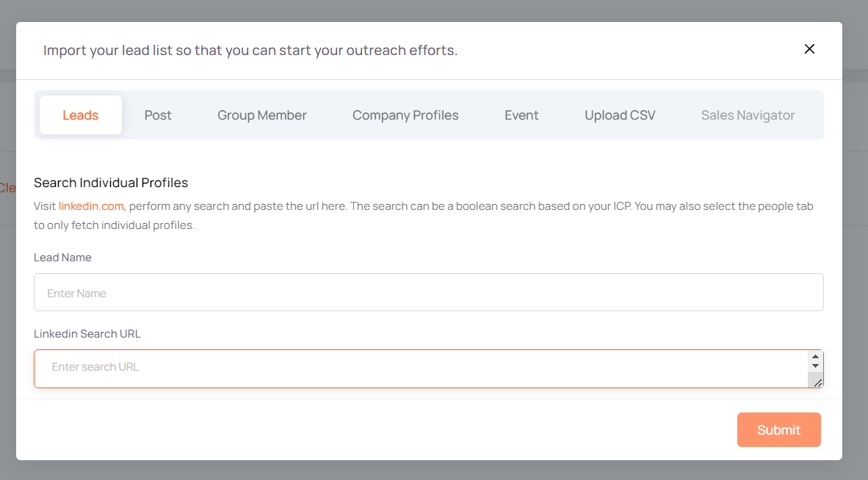868x480 pixels.
Task: Click the textarea resize handle corner
Action: [x=817, y=382]
